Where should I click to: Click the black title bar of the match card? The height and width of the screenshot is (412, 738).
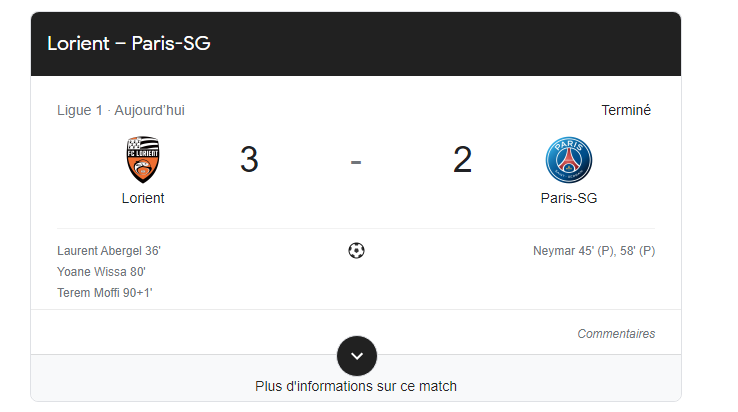click(450, 44)
